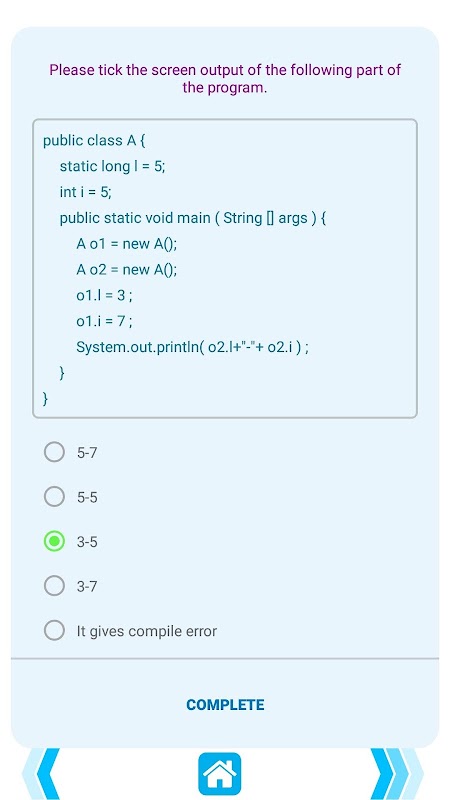
Task: Click the COMPLETE button
Action: 225,705
